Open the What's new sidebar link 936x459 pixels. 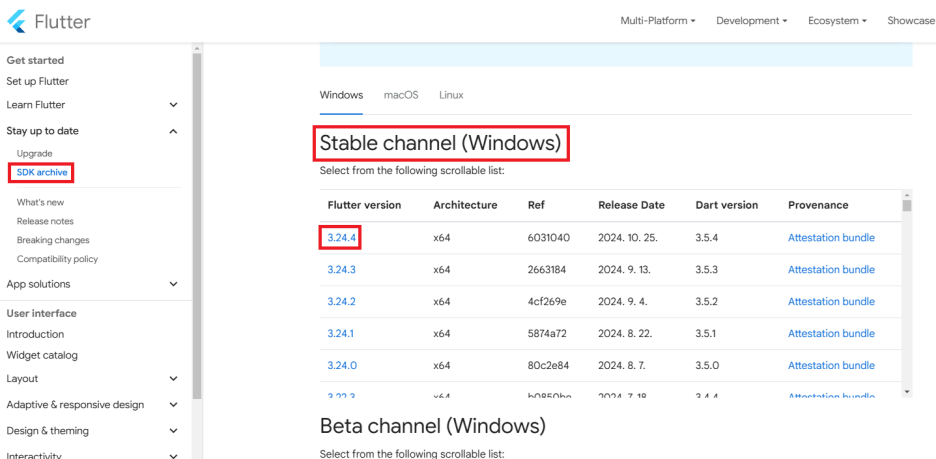[41, 202]
